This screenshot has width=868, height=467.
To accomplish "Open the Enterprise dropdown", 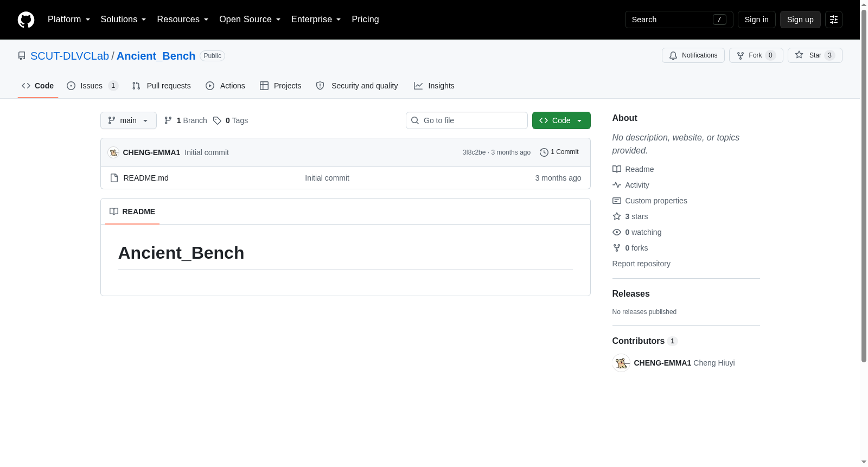I will pyautogui.click(x=316, y=20).
